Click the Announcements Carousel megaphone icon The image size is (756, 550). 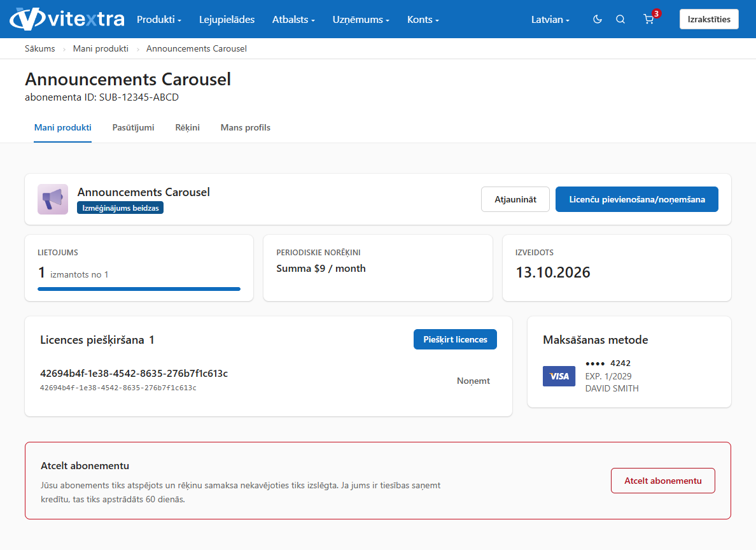coord(53,199)
